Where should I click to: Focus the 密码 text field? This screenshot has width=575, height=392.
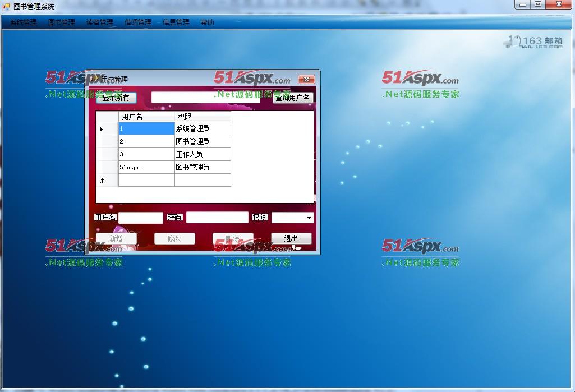click(x=217, y=218)
